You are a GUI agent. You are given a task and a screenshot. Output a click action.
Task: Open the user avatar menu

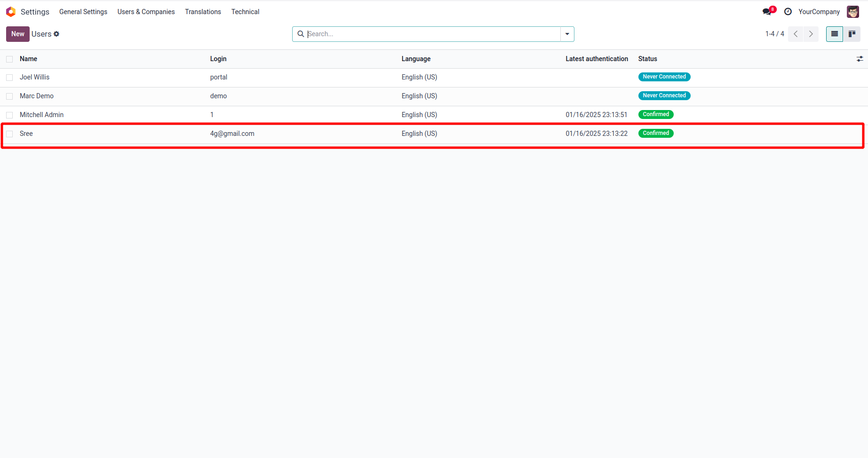[853, 12]
